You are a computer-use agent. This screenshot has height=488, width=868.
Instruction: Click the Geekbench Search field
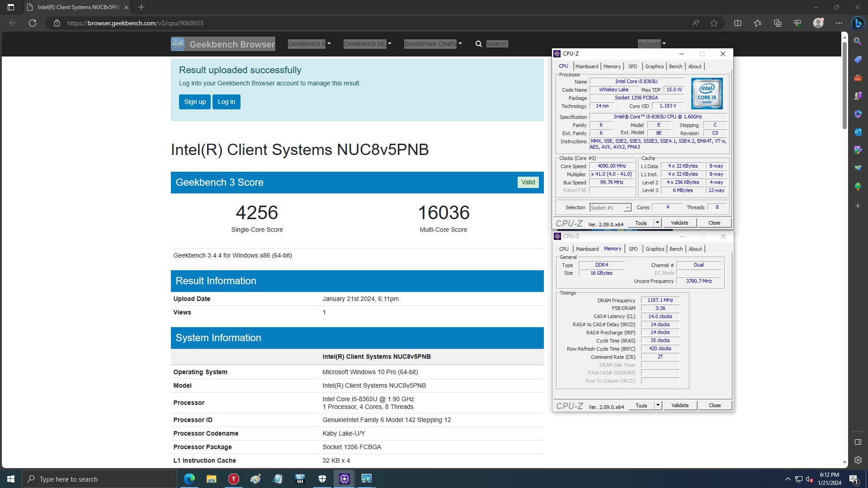[496, 44]
